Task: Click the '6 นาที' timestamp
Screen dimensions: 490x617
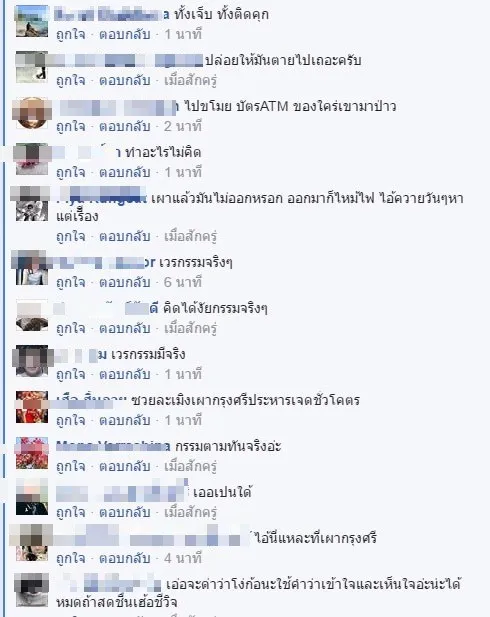Action: point(183,283)
